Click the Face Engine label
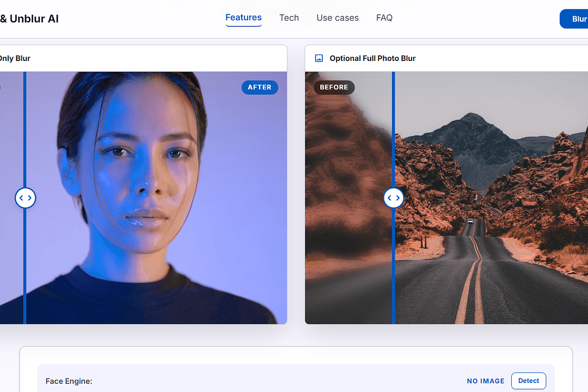The height and width of the screenshot is (392, 588). [x=69, y=381]
